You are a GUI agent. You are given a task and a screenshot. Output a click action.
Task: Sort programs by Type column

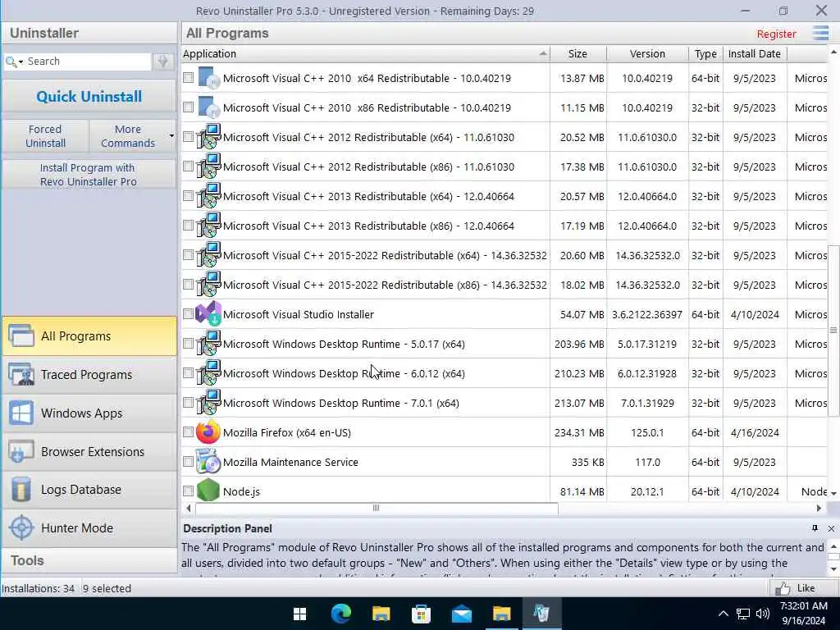coord(705,53)
